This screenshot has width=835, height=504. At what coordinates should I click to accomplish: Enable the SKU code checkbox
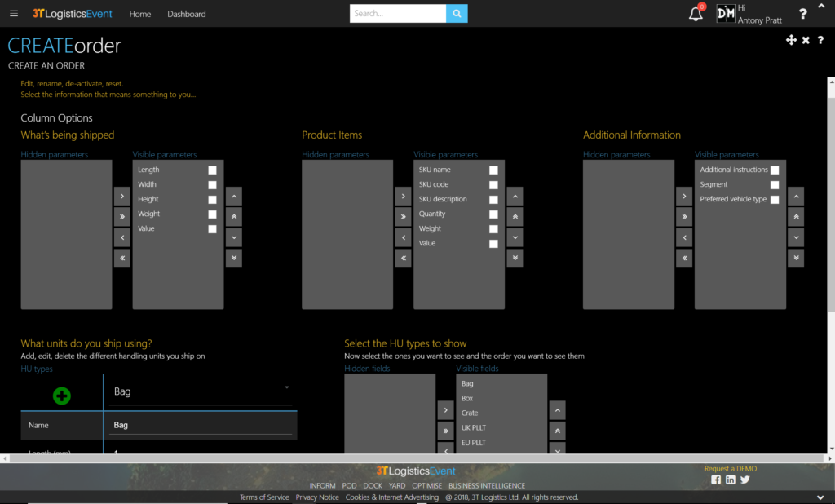(493, 185)
